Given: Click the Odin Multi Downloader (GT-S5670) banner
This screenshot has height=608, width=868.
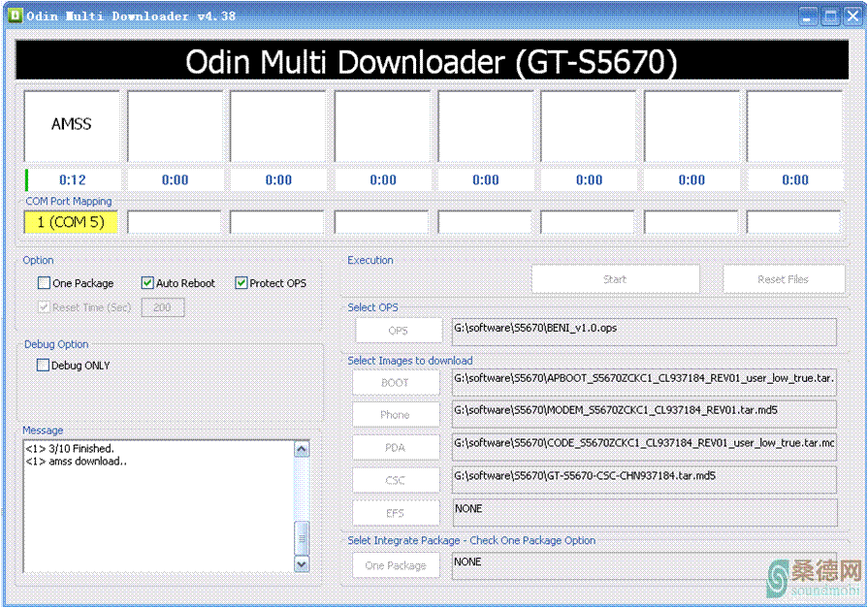Looking at the screenshot, I should point(432,60).
